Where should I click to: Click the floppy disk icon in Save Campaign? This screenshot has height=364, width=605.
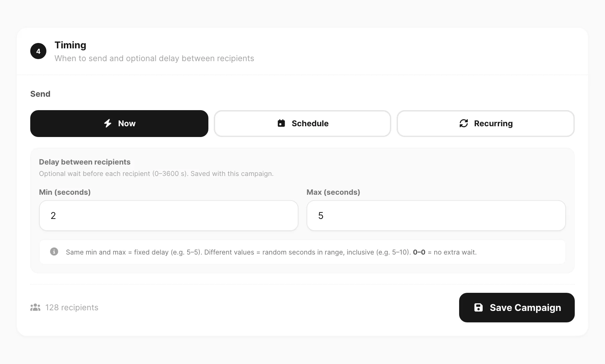478,307
